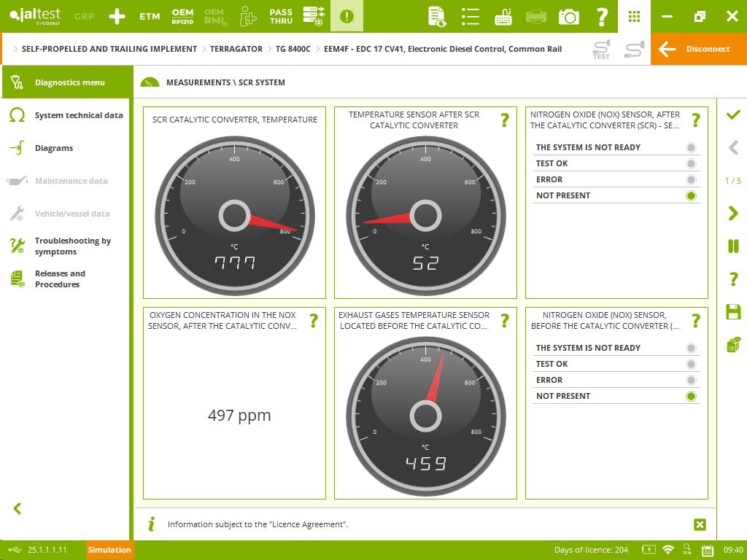The image size is (747, 560).
Task: Click the Disconnect button
Action: (x=698, y=49)
